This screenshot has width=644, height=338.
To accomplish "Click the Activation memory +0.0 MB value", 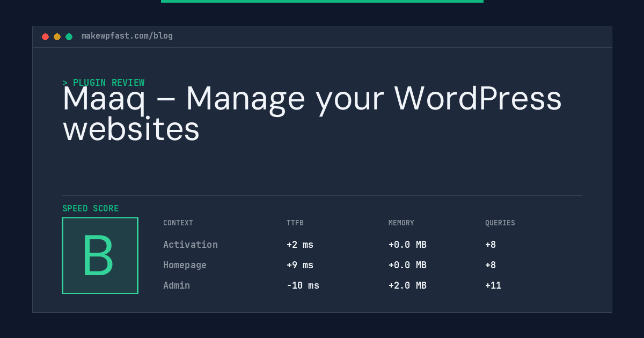I will point(407,245).
